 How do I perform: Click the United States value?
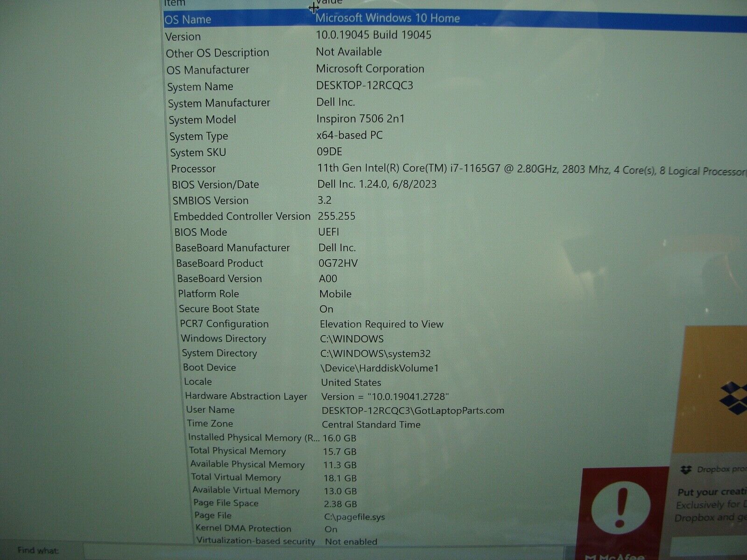[351, 383]
